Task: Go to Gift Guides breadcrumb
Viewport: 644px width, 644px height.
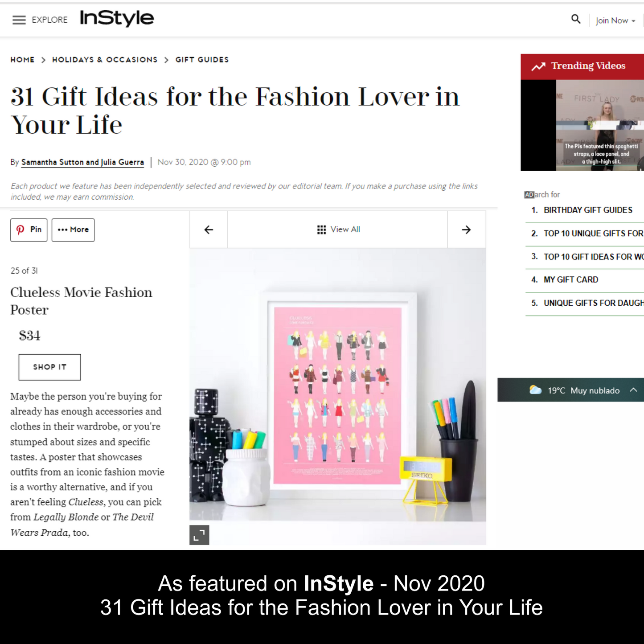Action: pos(202,60)
